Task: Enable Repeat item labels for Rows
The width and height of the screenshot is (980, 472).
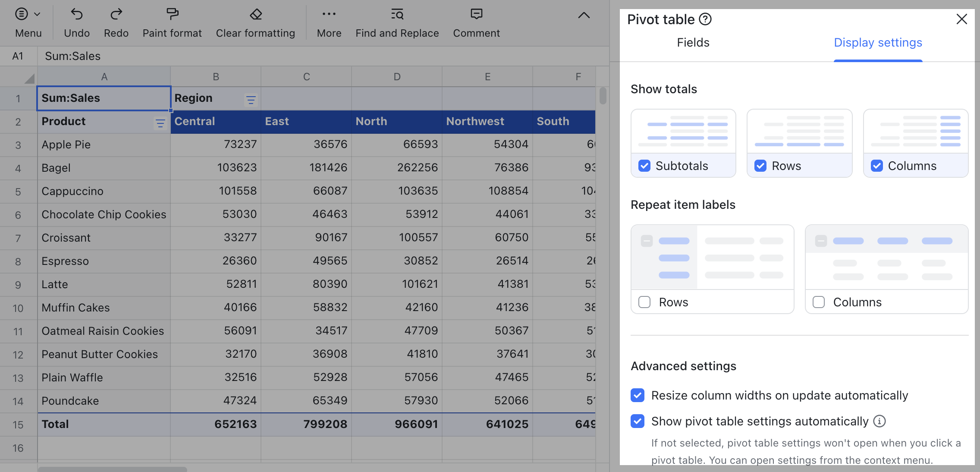Action: (644, 302)
